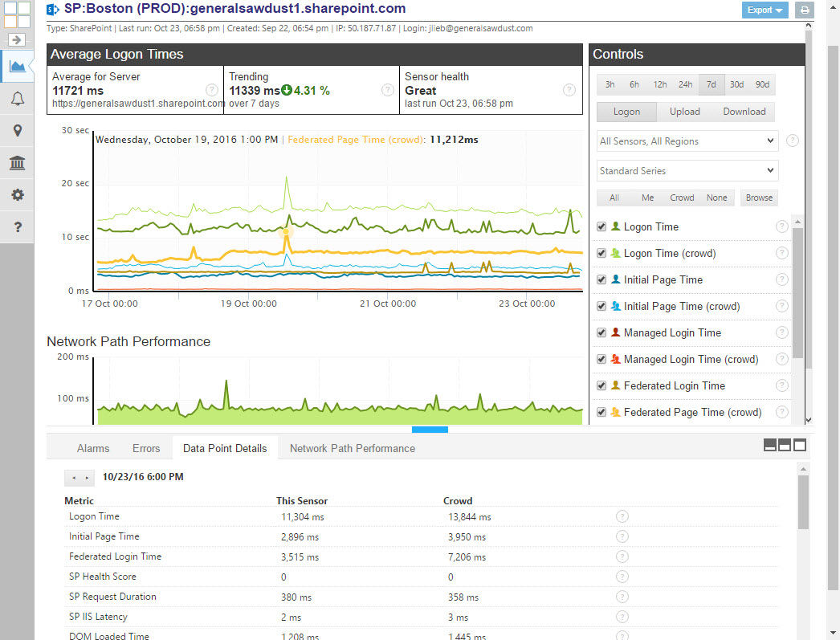Open All Sensors, All Regions dropdown
840x640 pixels.
(x=687, y=141)
